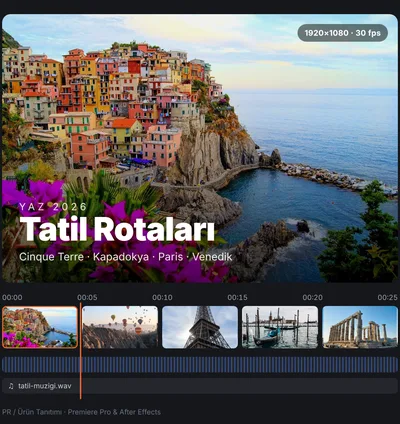
Task: Click the 00:25 timeline marker
Action: 388,297
